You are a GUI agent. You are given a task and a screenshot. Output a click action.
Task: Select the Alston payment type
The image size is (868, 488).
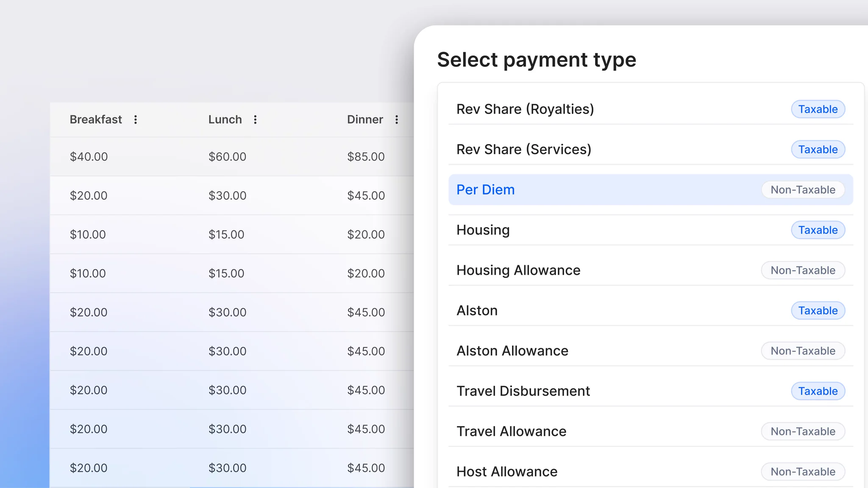click(651, 311)
